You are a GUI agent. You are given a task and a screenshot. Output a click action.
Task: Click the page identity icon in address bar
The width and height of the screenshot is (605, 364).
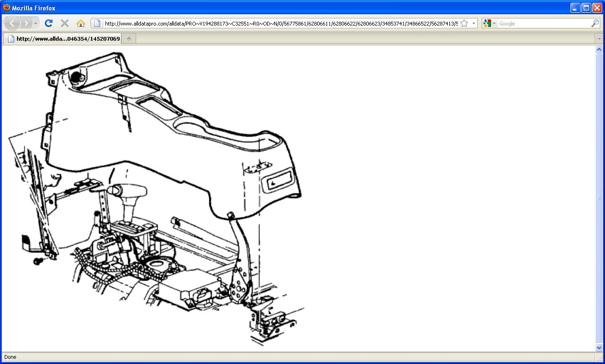pos(97,23)
